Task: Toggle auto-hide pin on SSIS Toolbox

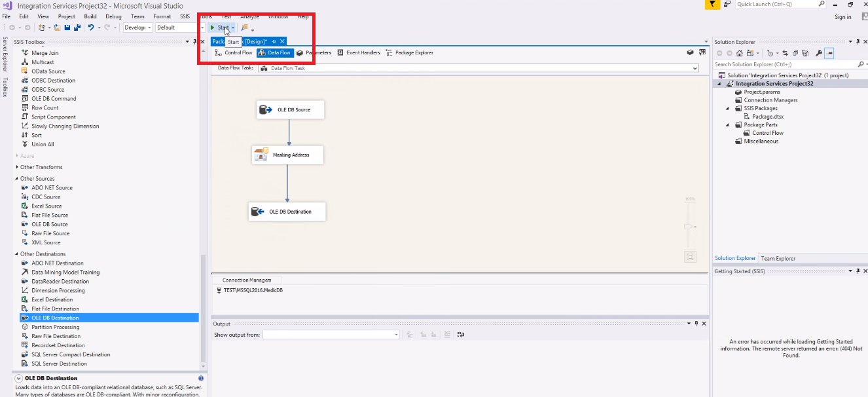Action: (x=194, y=42)
